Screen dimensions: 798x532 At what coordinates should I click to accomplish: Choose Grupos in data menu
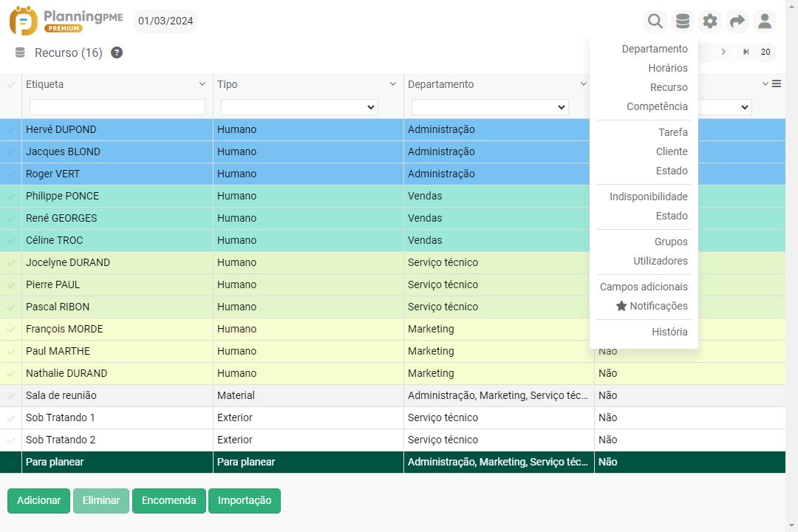(671, 242)
